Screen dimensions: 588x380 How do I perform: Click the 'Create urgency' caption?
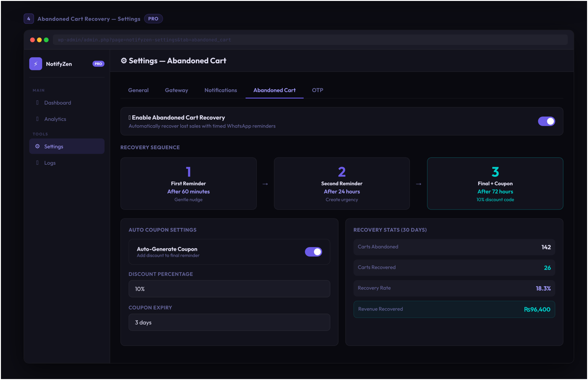(342, 200)
